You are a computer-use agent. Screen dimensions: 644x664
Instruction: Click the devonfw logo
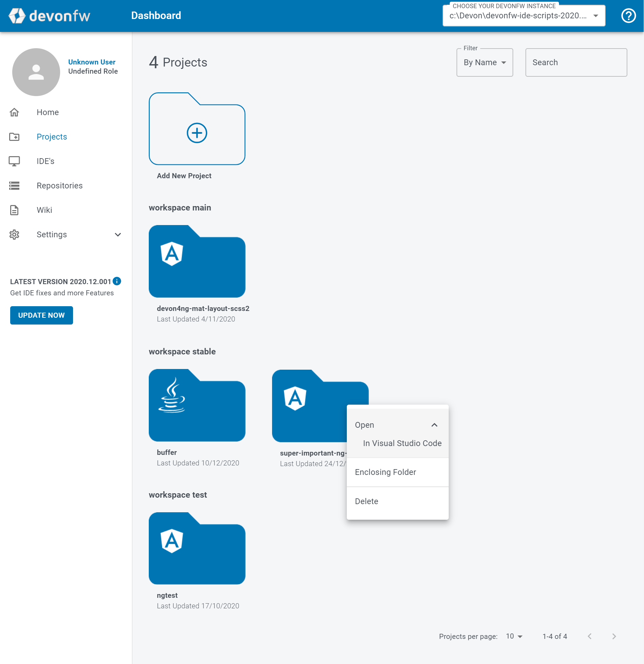click(49, 15)
